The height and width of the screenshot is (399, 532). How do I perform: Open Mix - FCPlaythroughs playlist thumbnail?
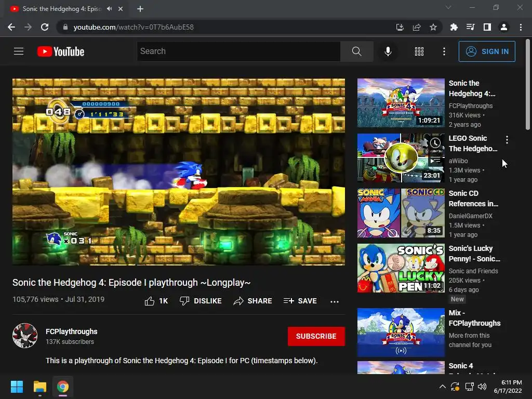click(401, 332)
